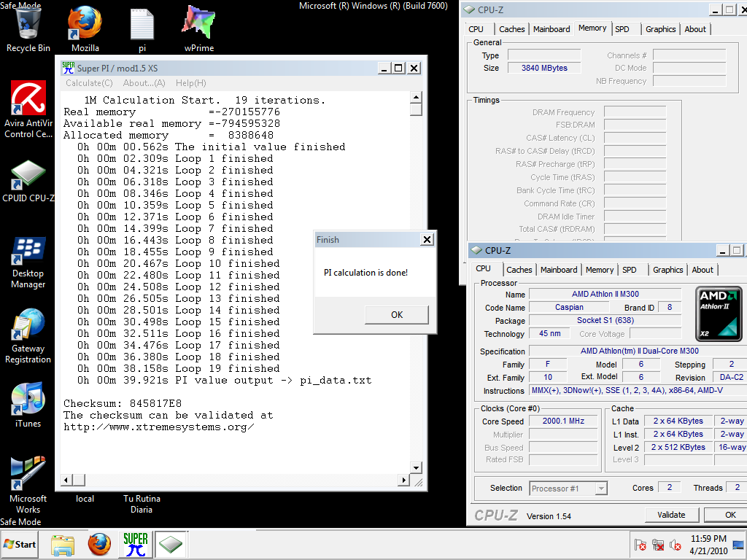The width and height of the screenshot is (747, 560).
Task: Click the CPU-Z Processor window title icon
Action: 476,250
